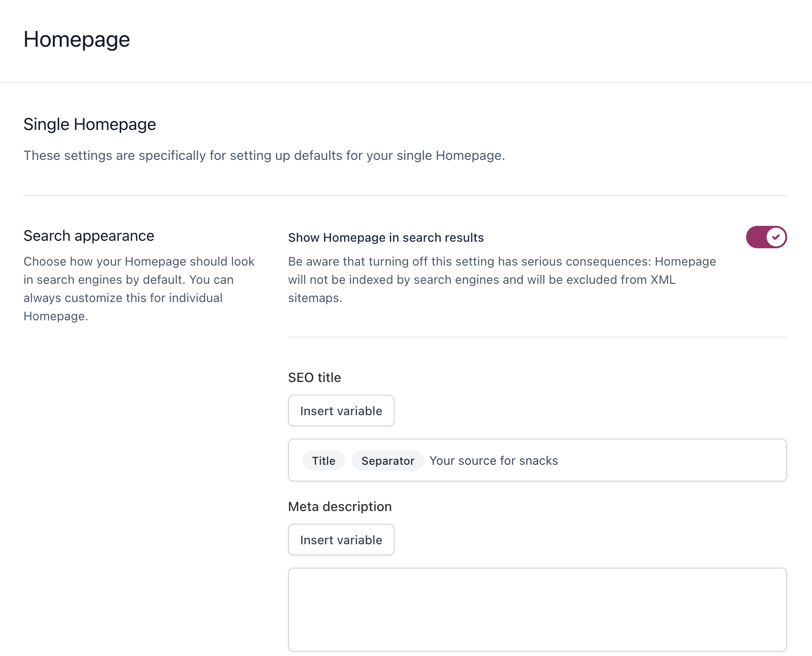Click 'always customize this for individual' text
Image resolution: width=812 pixels, height=656 pixels.
pos(123,298)
